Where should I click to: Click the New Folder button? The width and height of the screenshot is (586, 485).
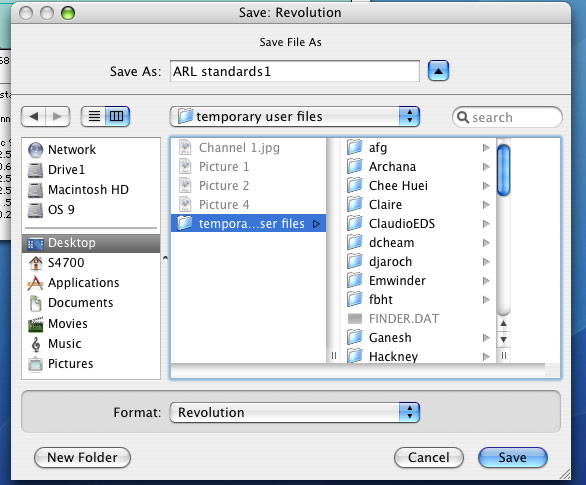point(82,458)
